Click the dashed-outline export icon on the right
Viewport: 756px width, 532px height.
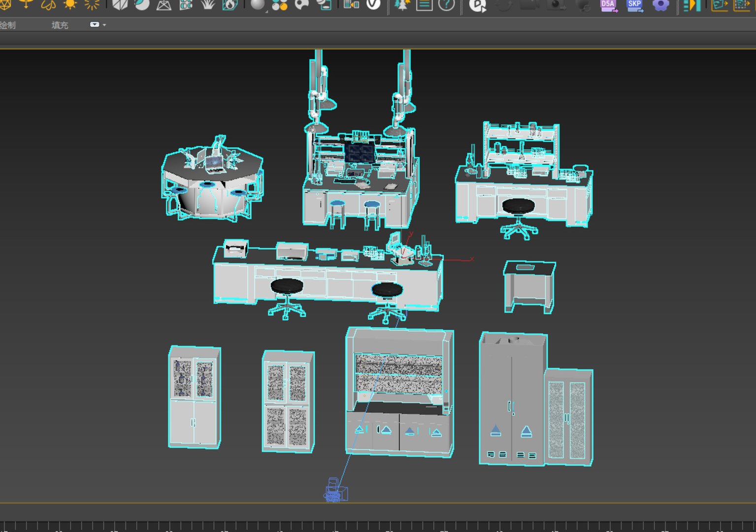pyautogui.click(x=742, y=5)
